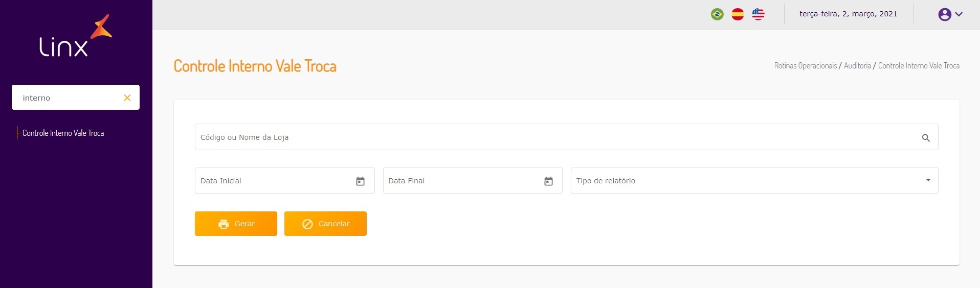The height and width of the screenshot is (288, 980).
Task: Open the user profile menu
Action: [x=944, y=14]
